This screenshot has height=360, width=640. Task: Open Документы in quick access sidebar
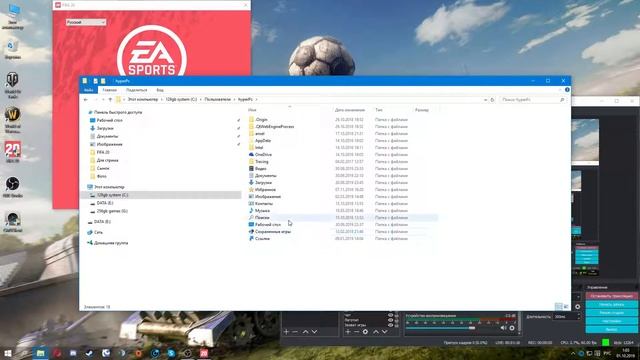[107, 136]
